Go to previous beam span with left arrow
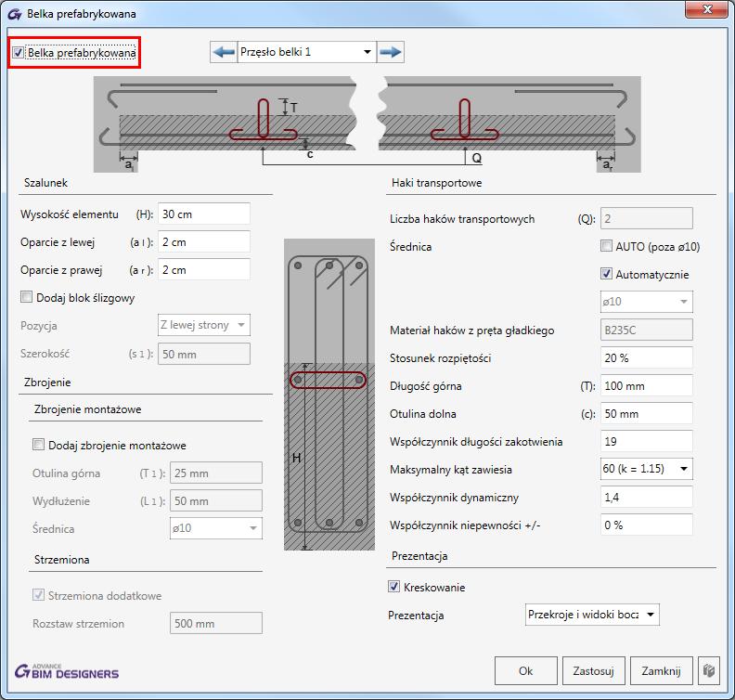This screenshot has height=700, width=735. [x=224, y=52]
